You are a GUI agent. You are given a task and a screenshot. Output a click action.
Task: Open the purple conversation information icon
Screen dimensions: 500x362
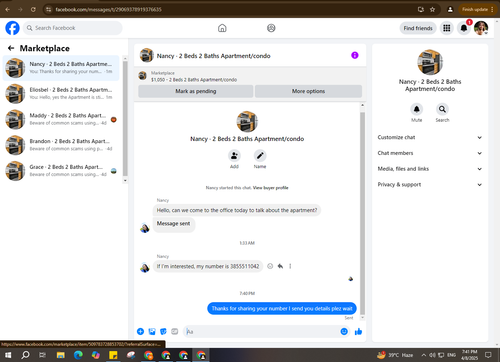click(355, 55)
